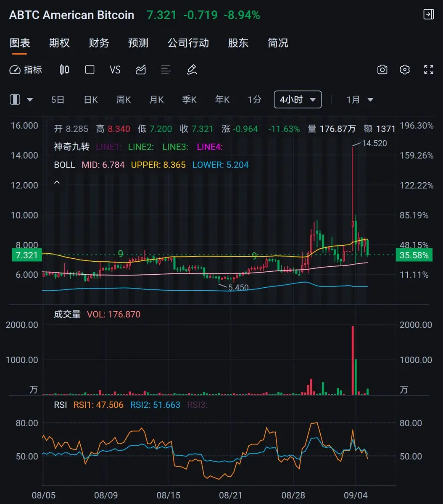Screen dimensions: 443x504
Task: Click the 08/21 date label on time axis
Action: tap(231, 496)
